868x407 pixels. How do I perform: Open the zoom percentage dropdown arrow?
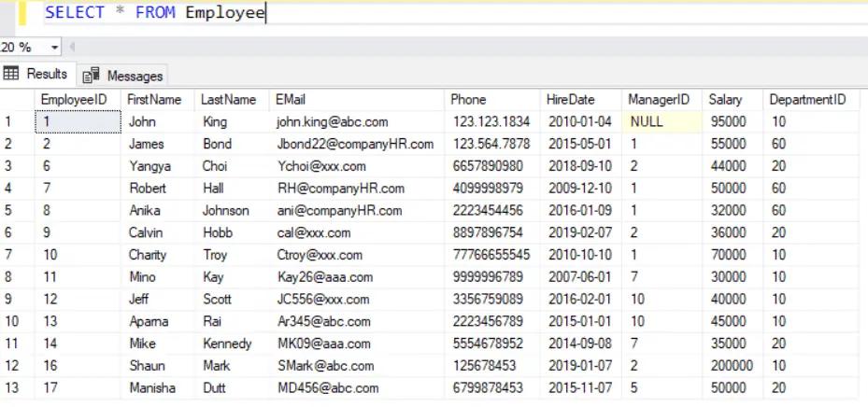coord(53,47)
